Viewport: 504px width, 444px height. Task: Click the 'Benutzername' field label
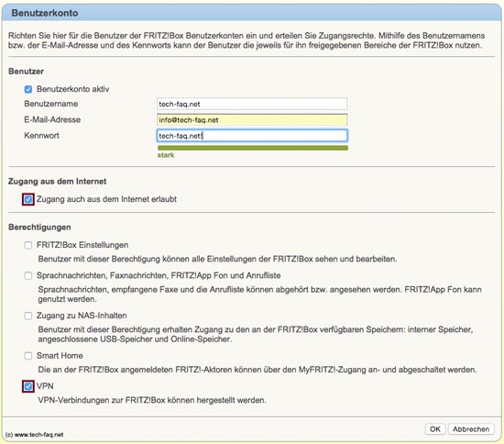coord(50,104)
